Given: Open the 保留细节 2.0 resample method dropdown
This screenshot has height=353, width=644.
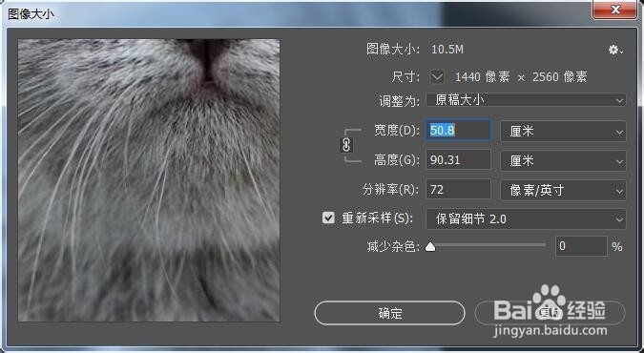Looking at the screenshot, I should [526, 219].
